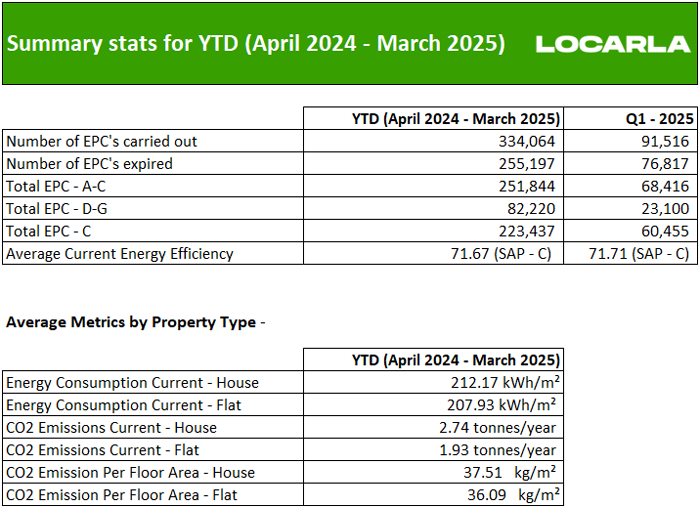This screenshot has width=700, height=507.
Task: Click the value 212.17 kWh/m²
Action: pyautogui.click(x=503, y=382)
